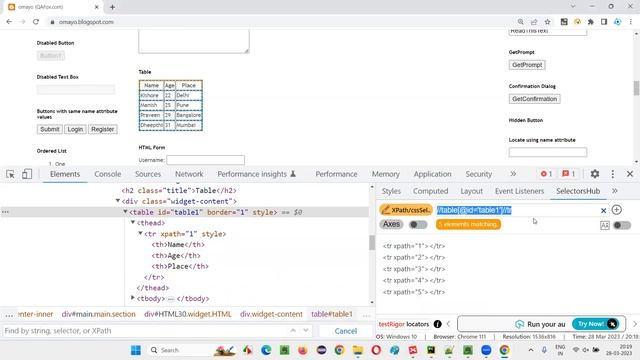Screen dimensions: 640x360
Task: Select the th Name element line
Action: click(x=178, y=244)
